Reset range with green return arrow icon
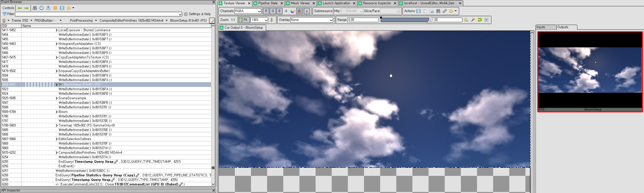This screenshot has width=644, height=193. click(480, 20)
